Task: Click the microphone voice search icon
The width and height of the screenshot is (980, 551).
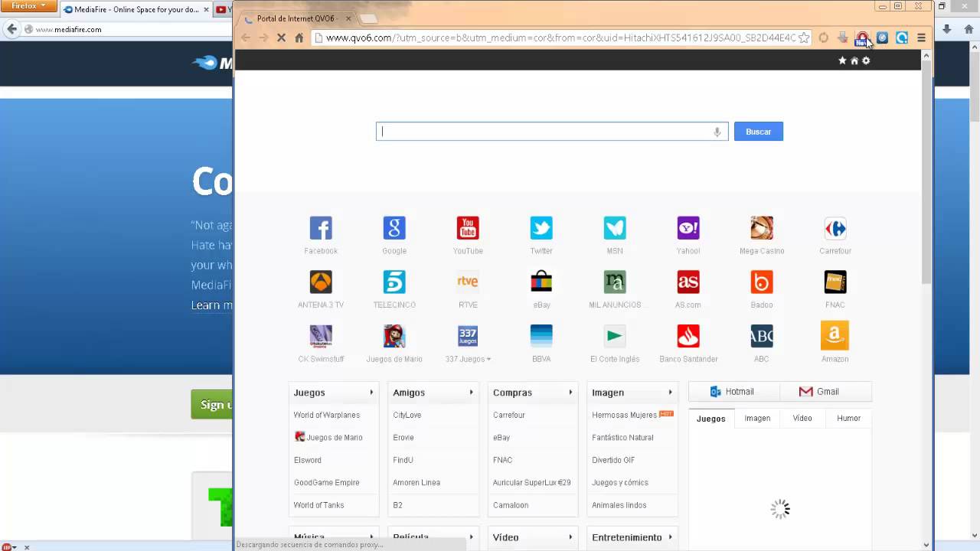Action: point(717,132)
